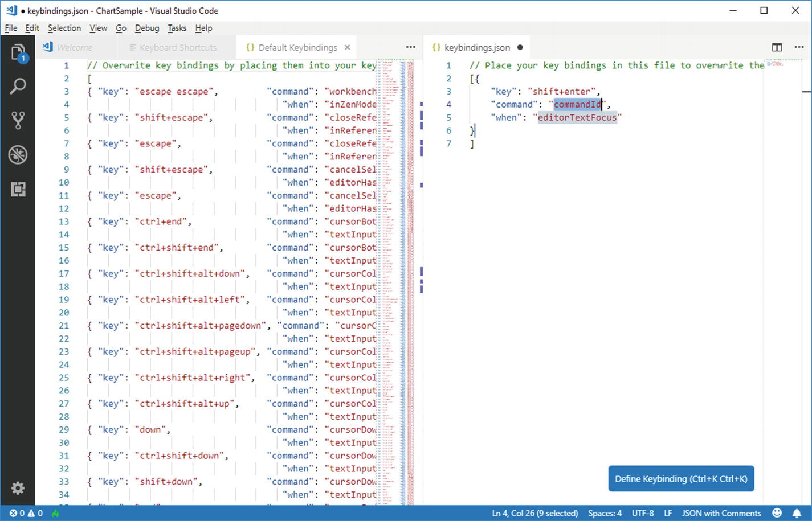Open the Extensions view icon

tap(18, 189)
